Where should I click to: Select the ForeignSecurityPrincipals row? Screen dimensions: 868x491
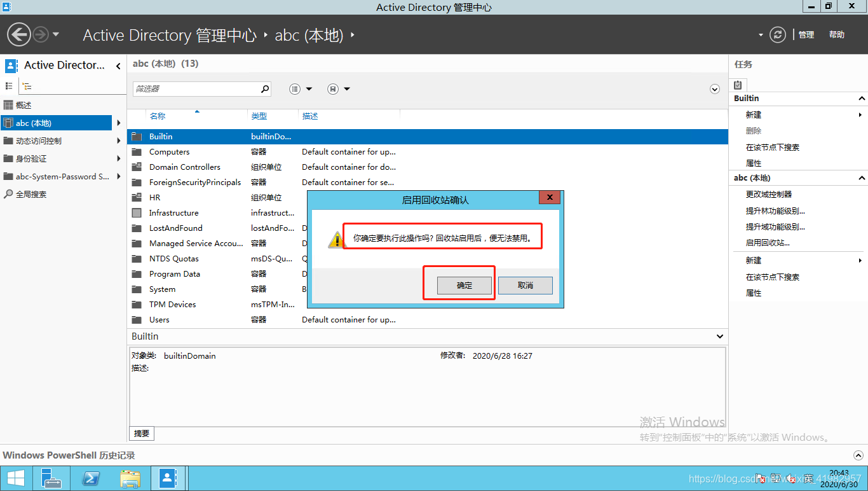click(428, 183)
